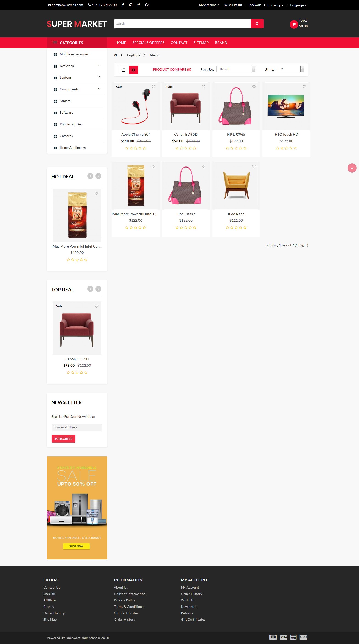Open the Specials Offfers menu item
This screenshot has width=359, height=644.
click(148, 43)
